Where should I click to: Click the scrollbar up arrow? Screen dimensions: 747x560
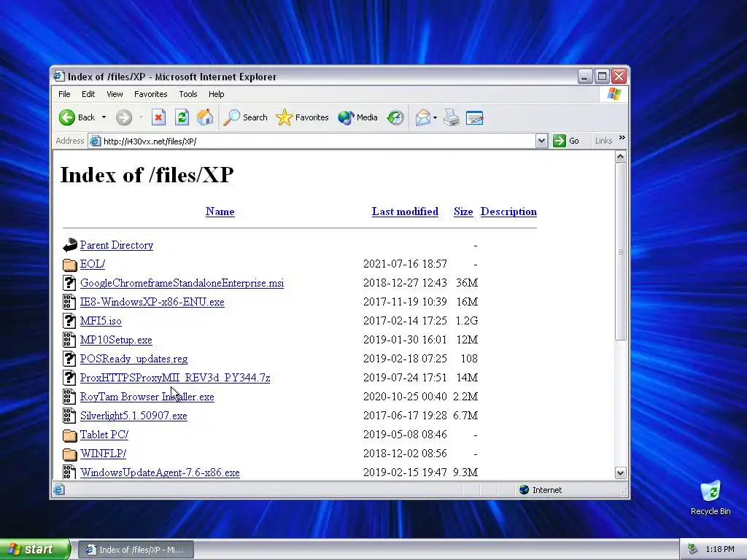click(620, 156)
